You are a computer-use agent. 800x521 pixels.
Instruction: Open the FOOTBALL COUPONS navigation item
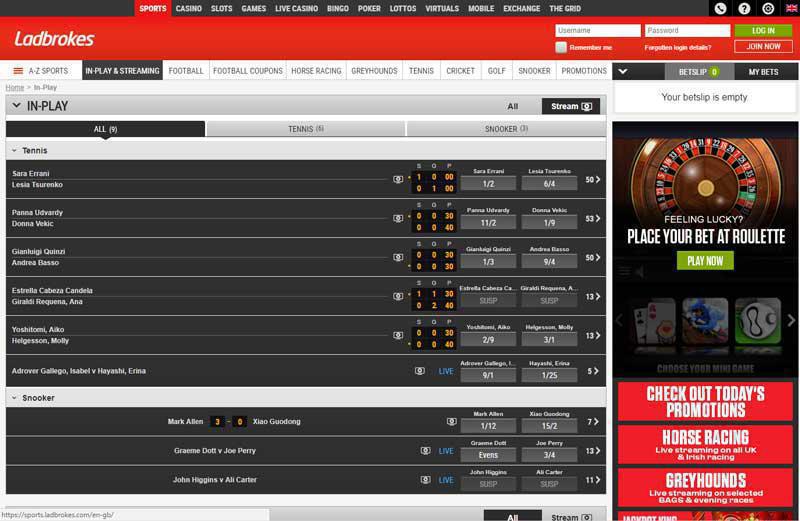click(247, 71)
